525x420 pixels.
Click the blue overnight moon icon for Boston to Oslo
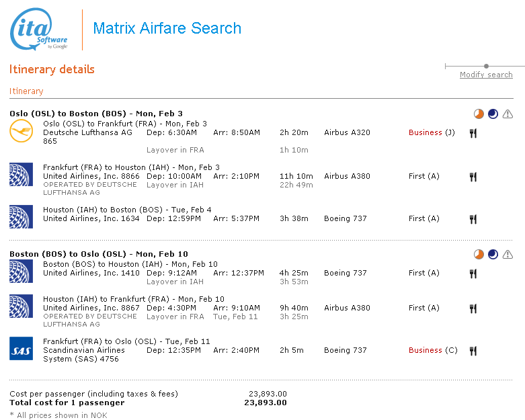click(x=493, y=254)
